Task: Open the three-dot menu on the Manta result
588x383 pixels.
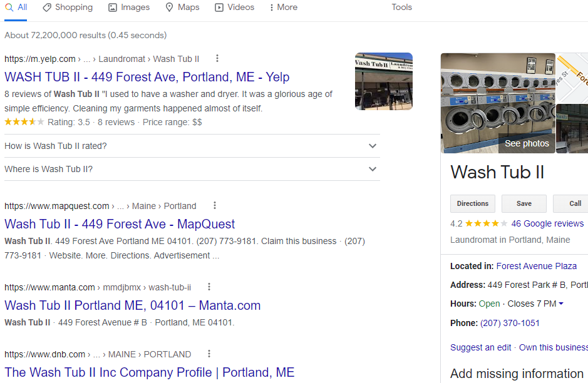Action: pyautogui.click(x=209, y=287)
